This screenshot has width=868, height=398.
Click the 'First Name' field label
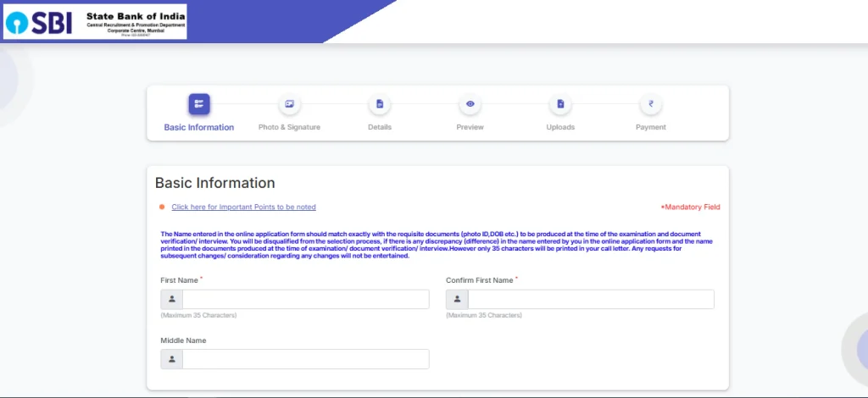coord(180,280)
